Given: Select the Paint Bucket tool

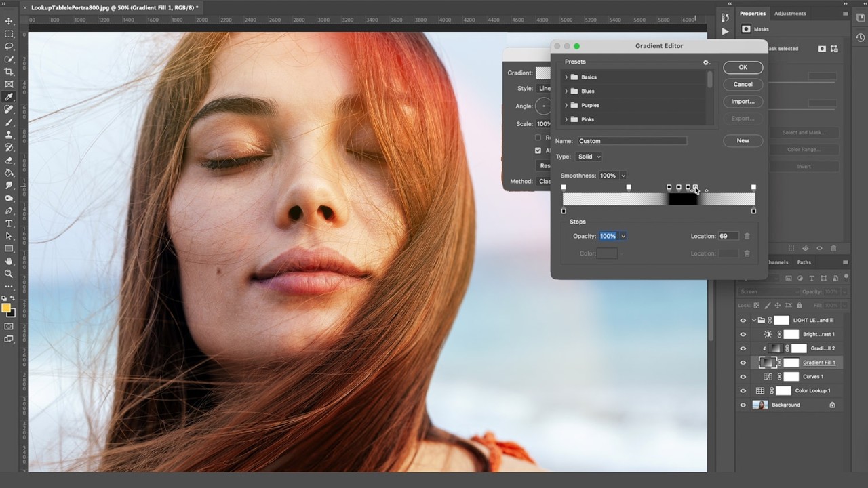Looking at the screenshot, I should pyautogui.click(x=9, y=173).
